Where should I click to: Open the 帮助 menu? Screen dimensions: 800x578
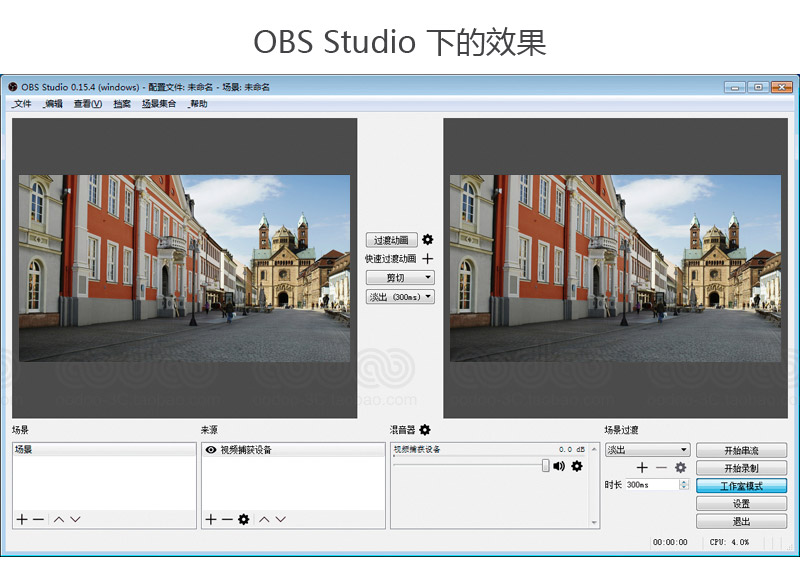click(198, 104)
